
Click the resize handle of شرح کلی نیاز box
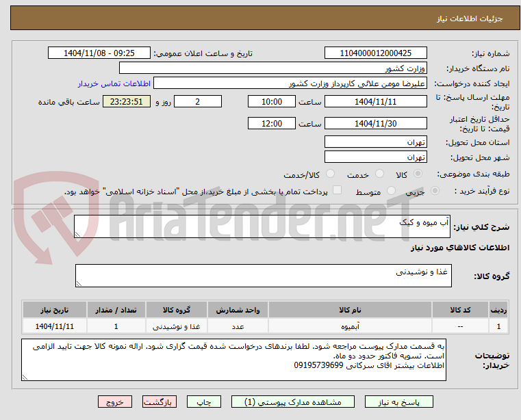coord(77,235)
